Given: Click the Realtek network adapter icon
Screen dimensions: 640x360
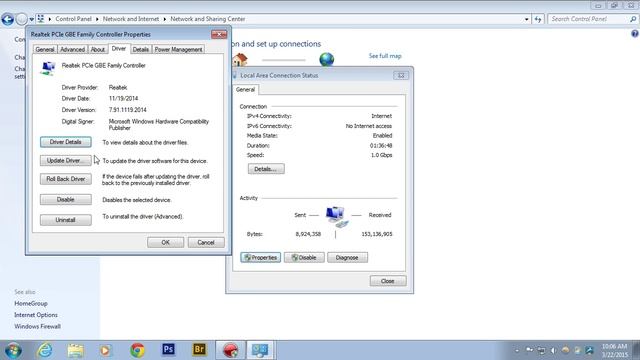Looking at the screenshot, I should point(48,68).
